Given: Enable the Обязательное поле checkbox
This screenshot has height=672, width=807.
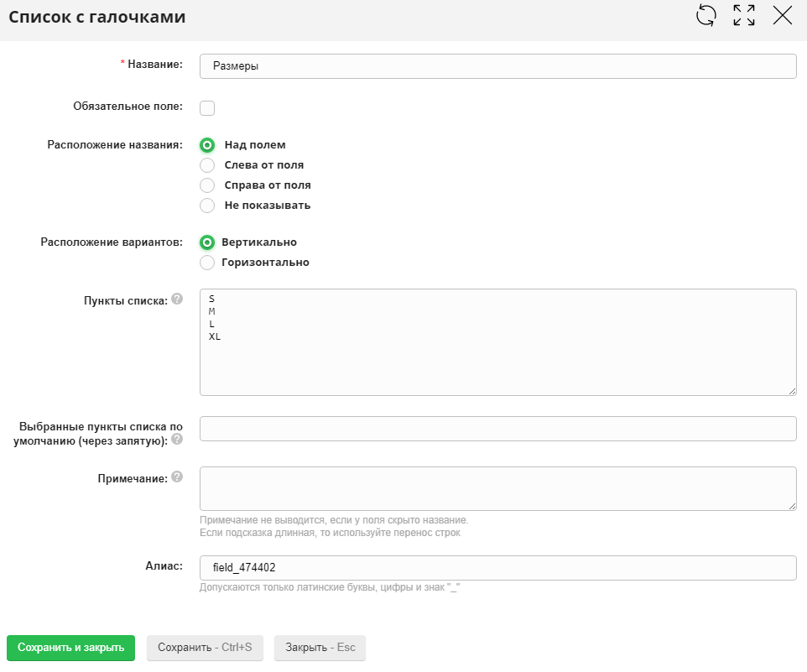Looking at the screenshot, I should click(207, 107).
